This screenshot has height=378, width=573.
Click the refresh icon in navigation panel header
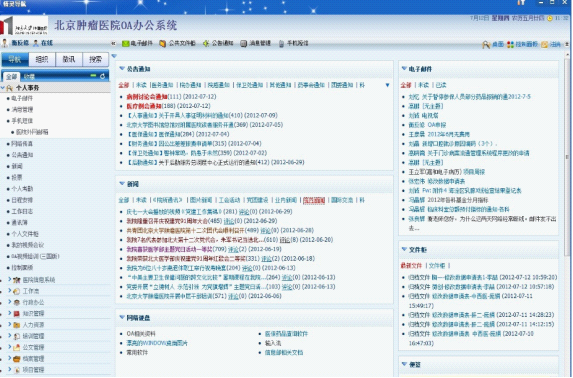coord(103,76)
